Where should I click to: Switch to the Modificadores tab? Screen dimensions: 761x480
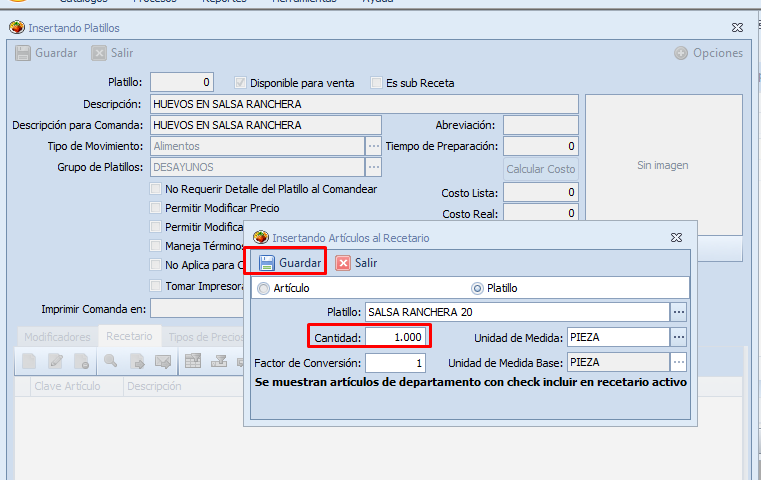pyautogui.click(x=57, y=337)
